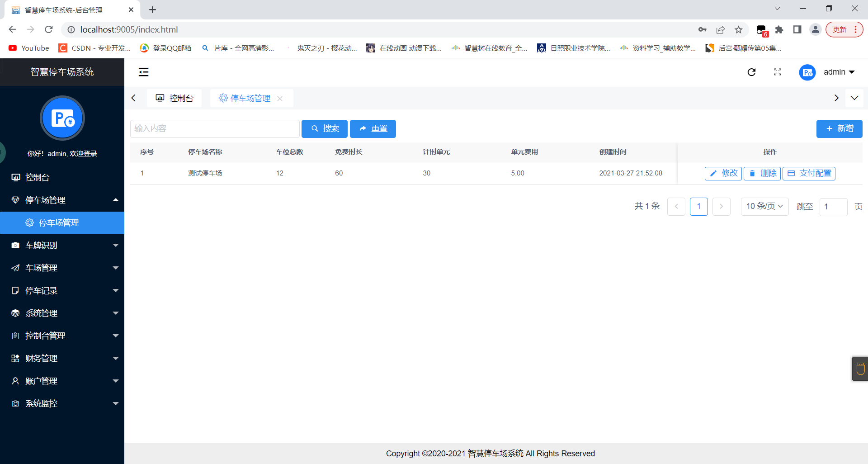Expand the 账户管理 sidebar menu
Viewport: 868px width, 464px height.
62,381
